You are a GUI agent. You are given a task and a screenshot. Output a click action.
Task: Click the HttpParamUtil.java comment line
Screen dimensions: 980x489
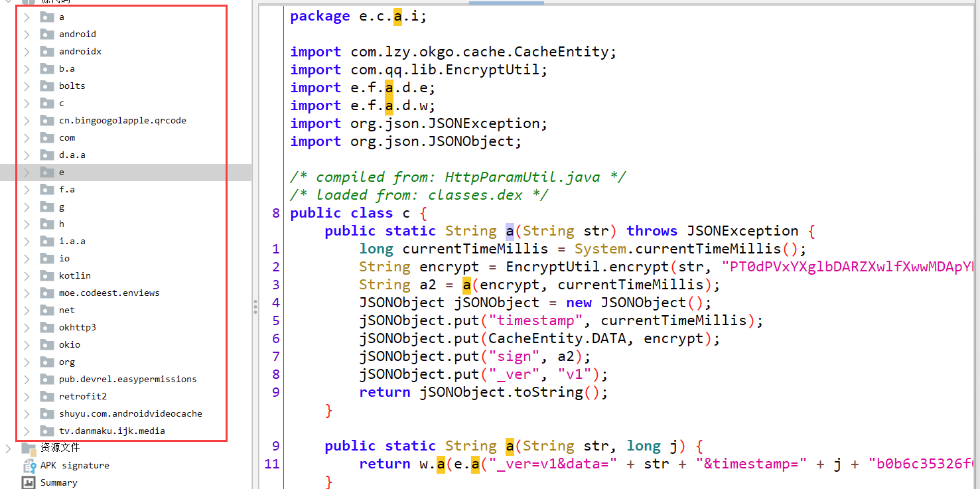[x=458, y=177]
